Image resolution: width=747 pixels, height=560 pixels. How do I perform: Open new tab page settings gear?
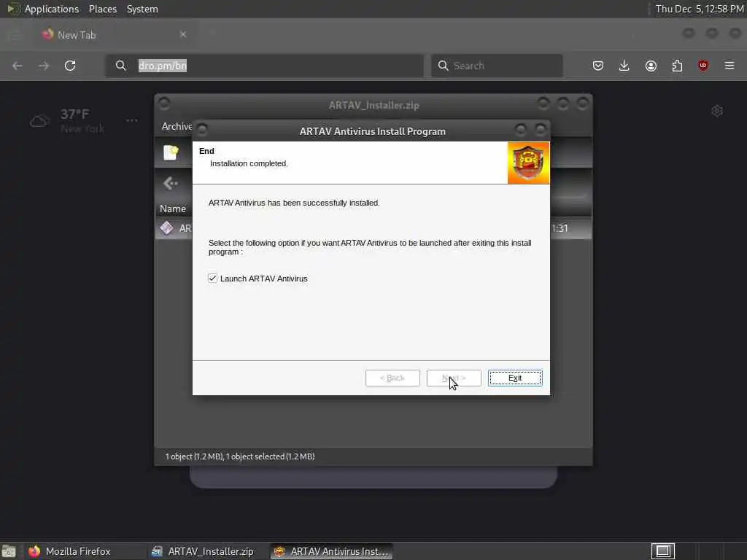(717, 111)
